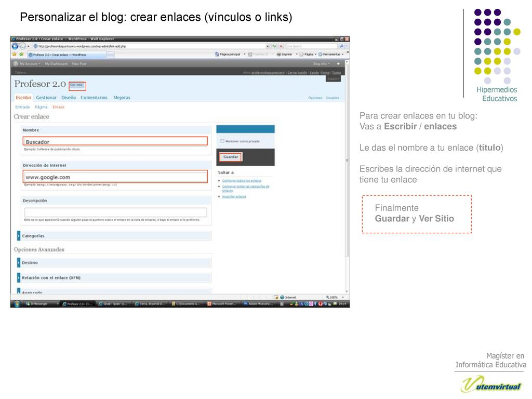
Task: Click the Ver sitio link
Action: [77, 85]
